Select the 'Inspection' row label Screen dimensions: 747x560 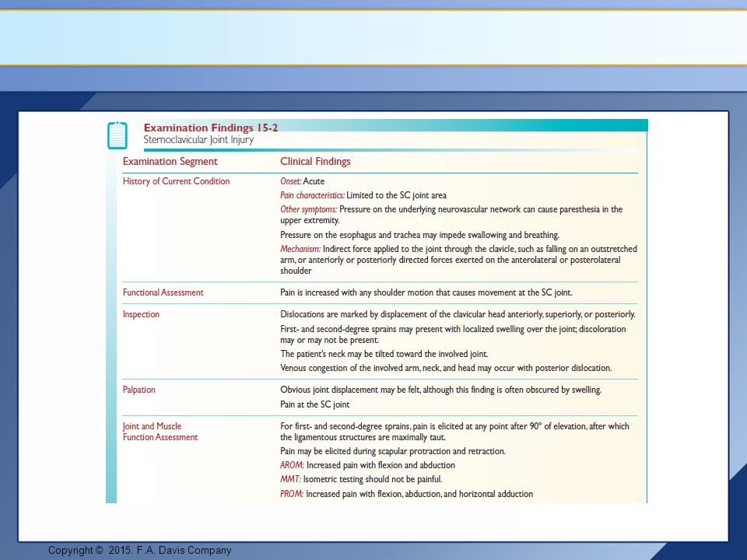point(141,314)
